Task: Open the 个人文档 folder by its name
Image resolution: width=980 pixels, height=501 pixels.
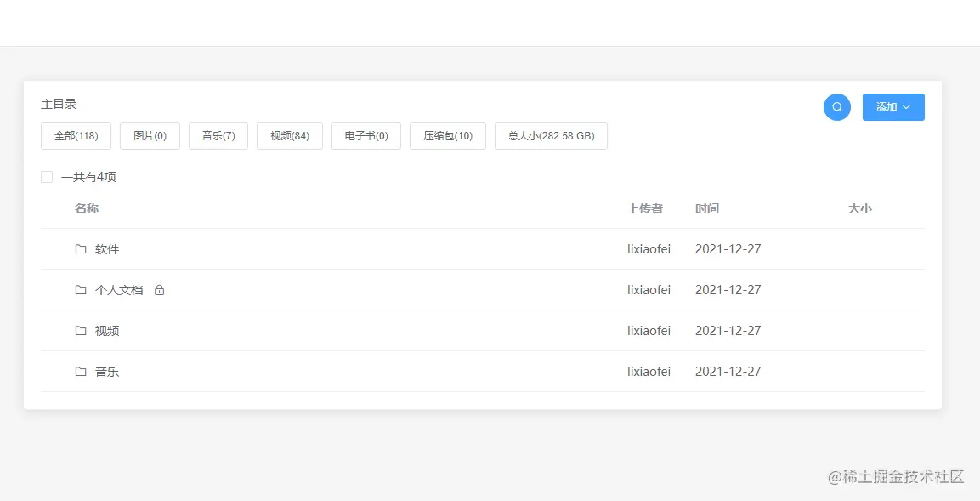Action: (119, 290)
